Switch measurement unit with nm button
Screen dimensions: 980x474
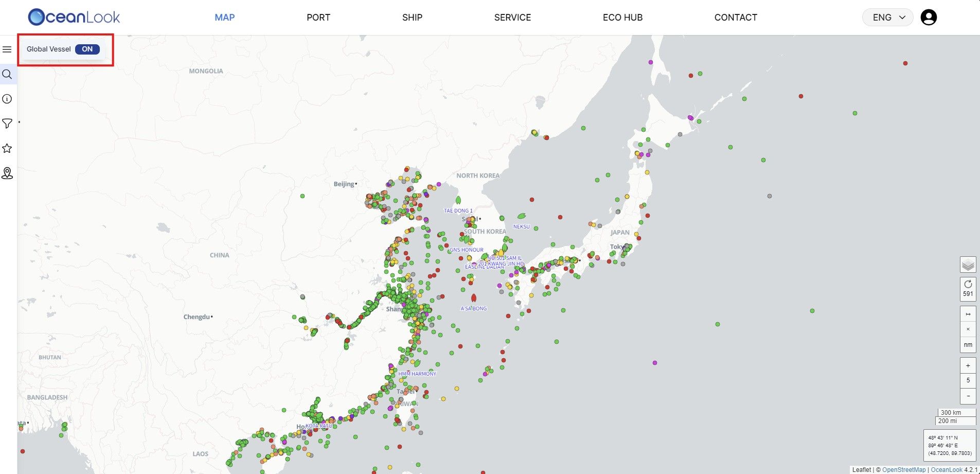968,345
